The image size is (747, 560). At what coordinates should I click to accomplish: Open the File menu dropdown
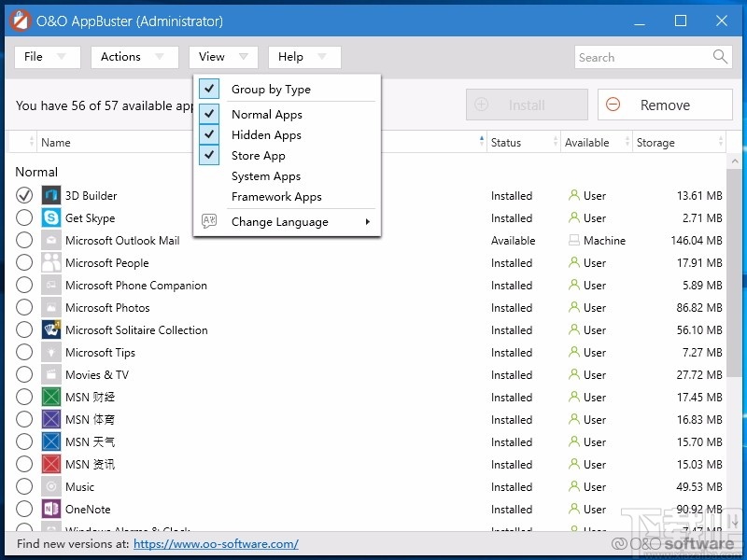(47, 57)
